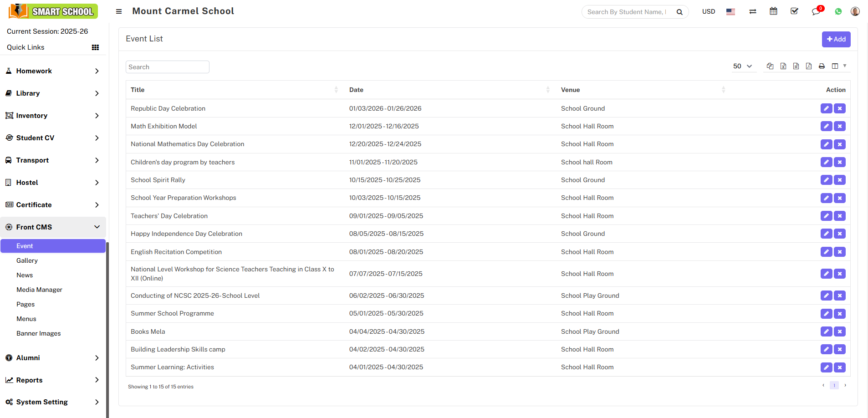Print the event list
The height and width of the screenshot is (418, 868).
[822, 66]
